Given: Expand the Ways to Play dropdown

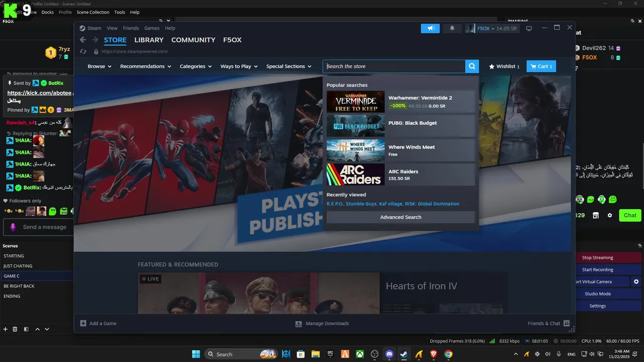Looking at the screenshot, I should coord(239,66).
